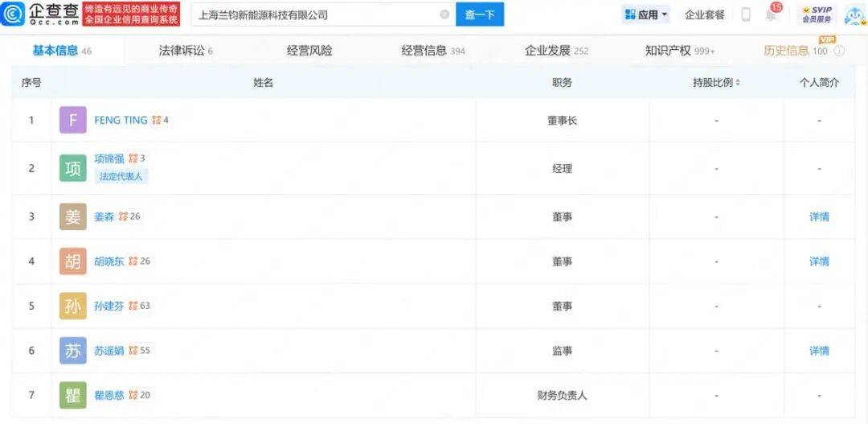Click the info icon beside 历史信息
The image size is (868, 424).
tap(839, 51)
